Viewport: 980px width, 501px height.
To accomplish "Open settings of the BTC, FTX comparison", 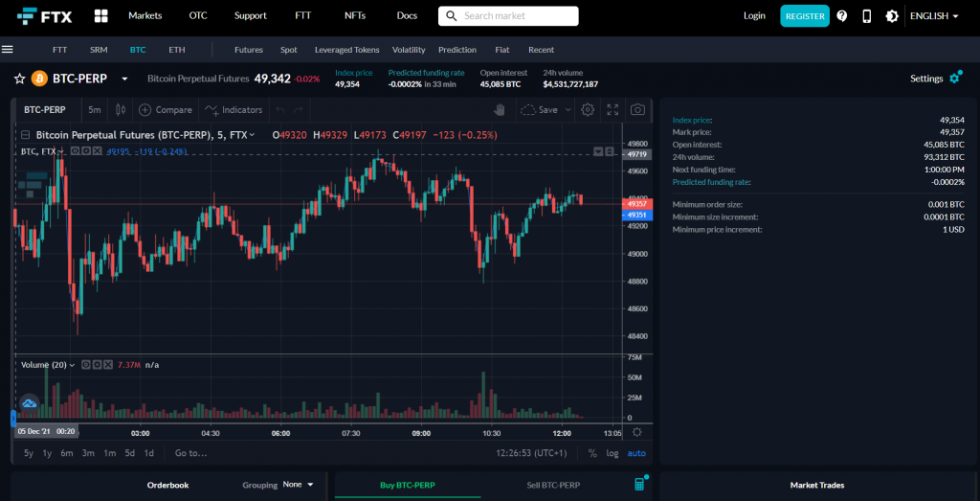I will [85, 150].
